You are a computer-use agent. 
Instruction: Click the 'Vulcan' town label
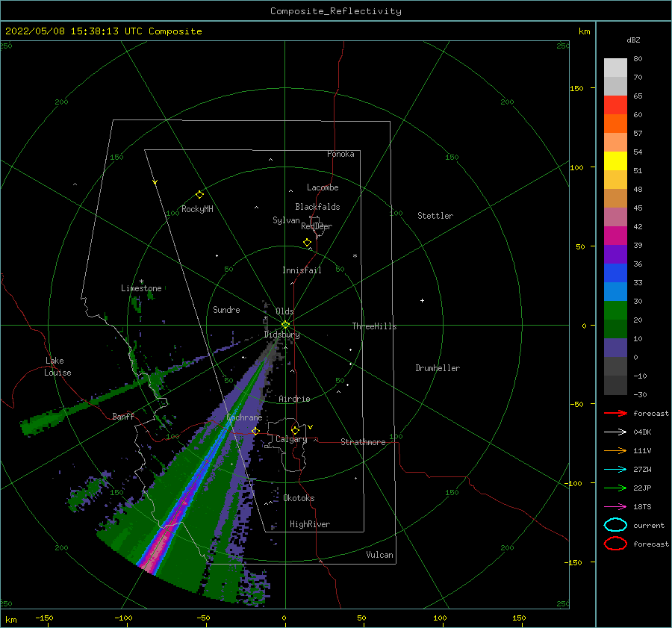pos(380,555)
